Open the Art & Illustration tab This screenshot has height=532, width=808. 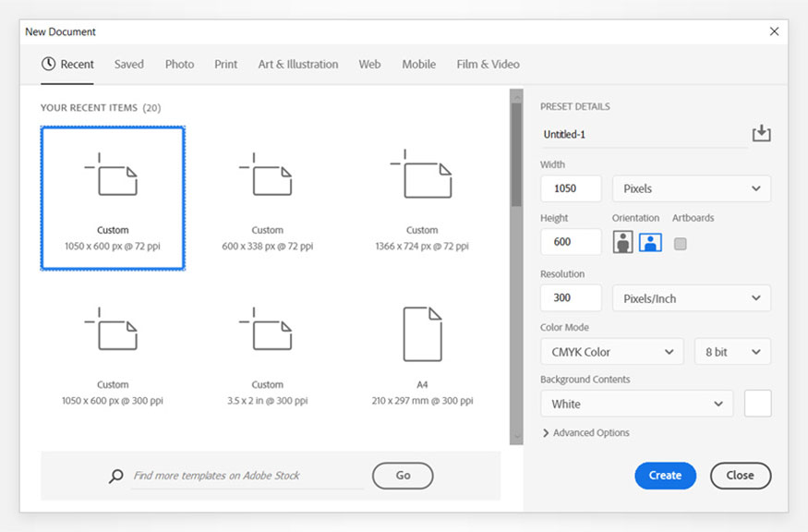pos(298,65)
